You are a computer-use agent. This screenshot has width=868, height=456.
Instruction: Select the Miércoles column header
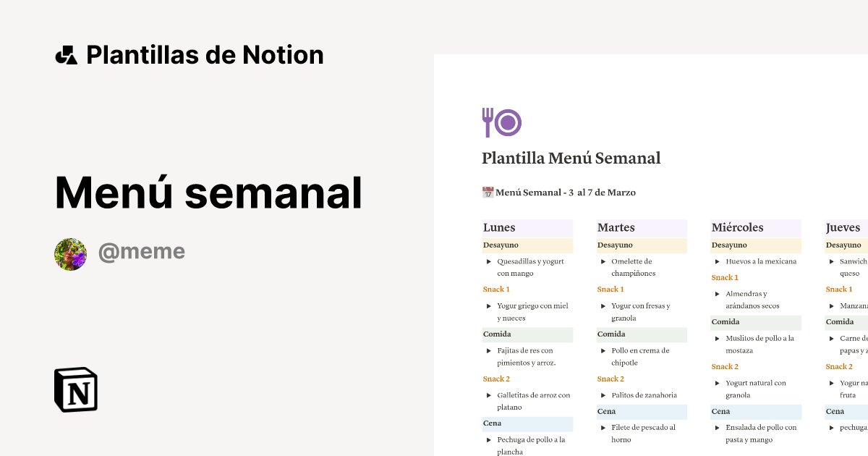(737, 227)
